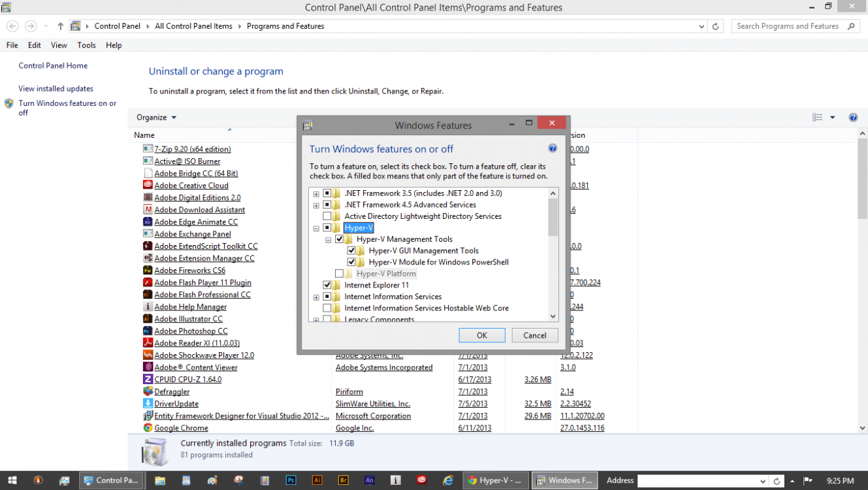This screenshot has width=868, height=490.
Task: Click the Adobe Photoshop CC list icon
Action: (148, 331)
